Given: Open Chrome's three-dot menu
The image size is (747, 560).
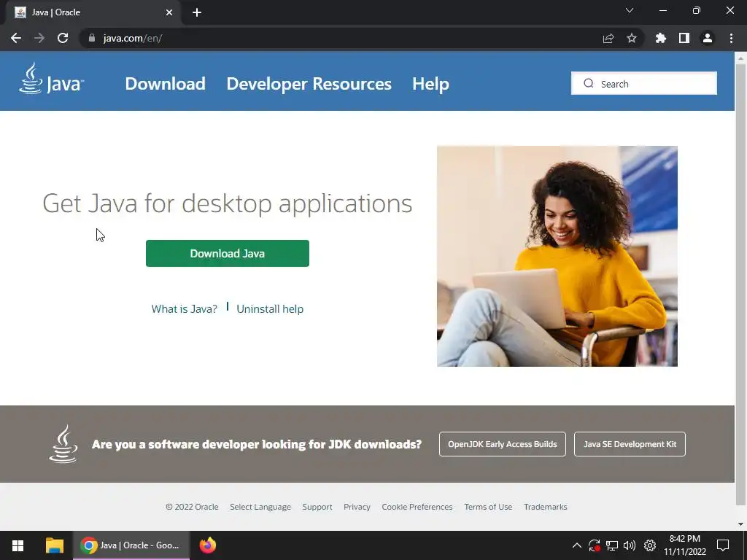Looking at the screenshot, I should click(731, 38).
